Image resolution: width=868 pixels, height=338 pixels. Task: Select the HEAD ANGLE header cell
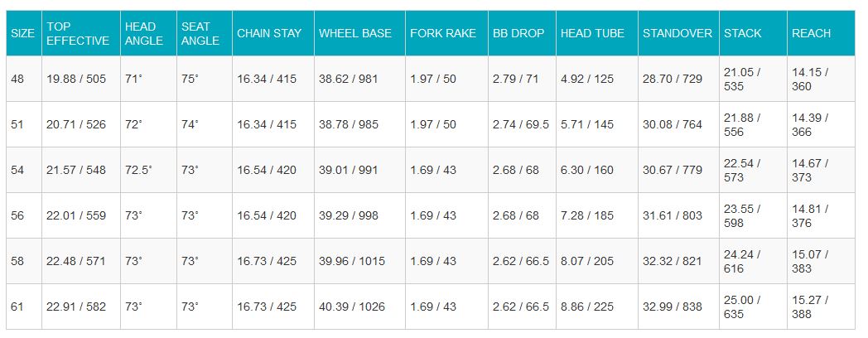pos(140,33)
